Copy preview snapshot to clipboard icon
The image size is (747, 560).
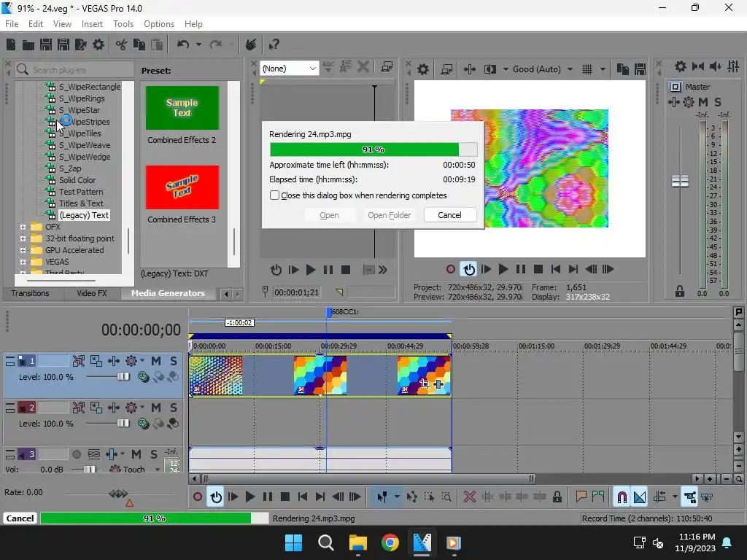pos(623,69)
